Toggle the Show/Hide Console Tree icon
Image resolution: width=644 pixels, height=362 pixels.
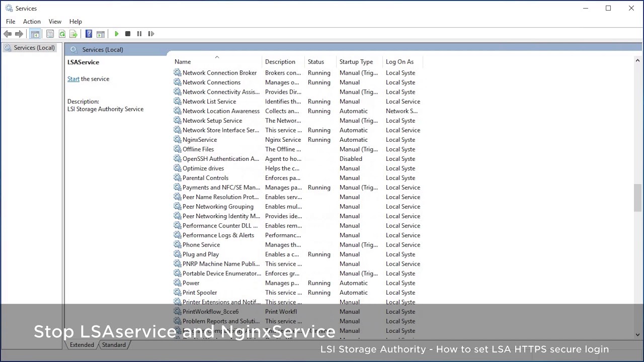(35, 34)
